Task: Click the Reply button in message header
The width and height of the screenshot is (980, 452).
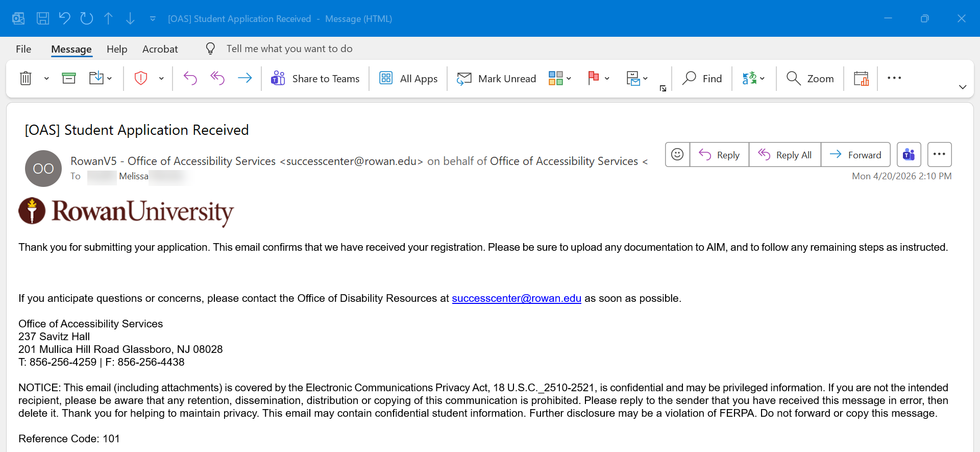Action: 719,154
